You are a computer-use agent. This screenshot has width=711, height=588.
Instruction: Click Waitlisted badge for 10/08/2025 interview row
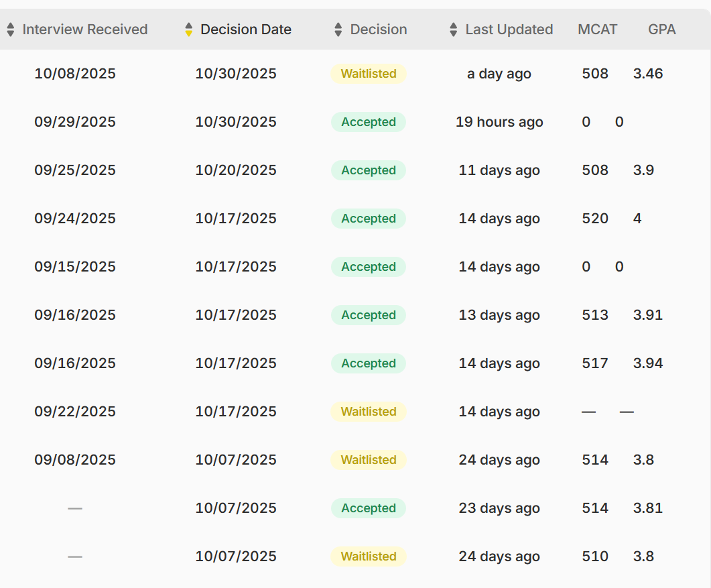[x=369, y=74]
